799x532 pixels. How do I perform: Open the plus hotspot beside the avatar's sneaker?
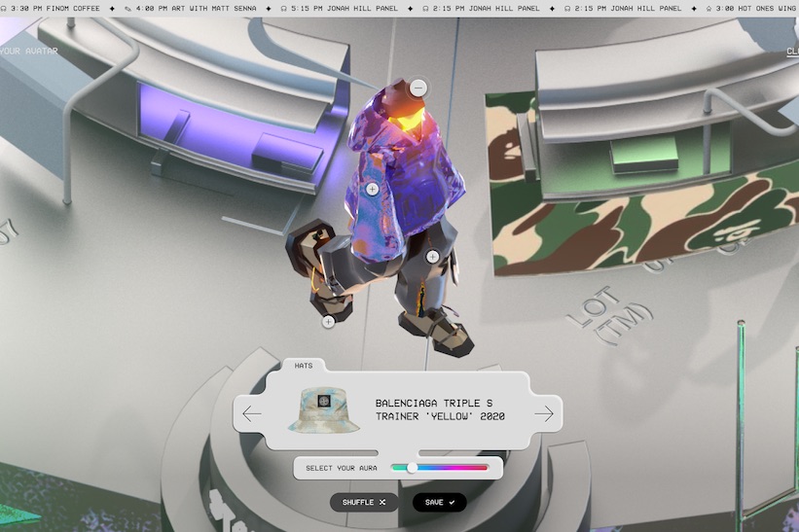point(328,321)
